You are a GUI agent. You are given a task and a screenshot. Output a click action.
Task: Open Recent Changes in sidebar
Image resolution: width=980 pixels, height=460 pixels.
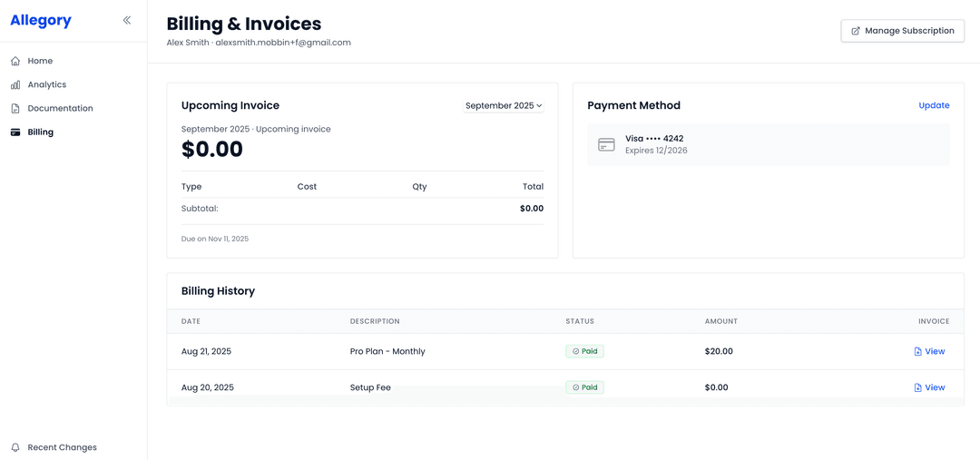point(62,447)
